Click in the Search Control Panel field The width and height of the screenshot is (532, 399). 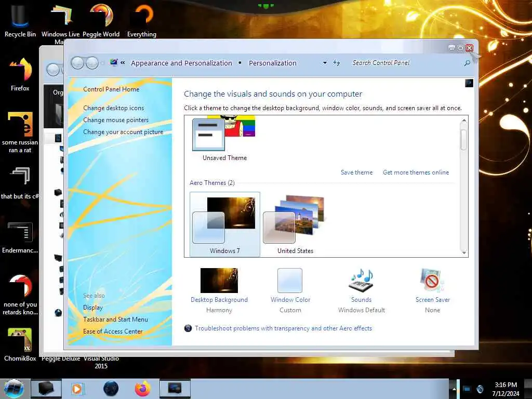(405, 63)
